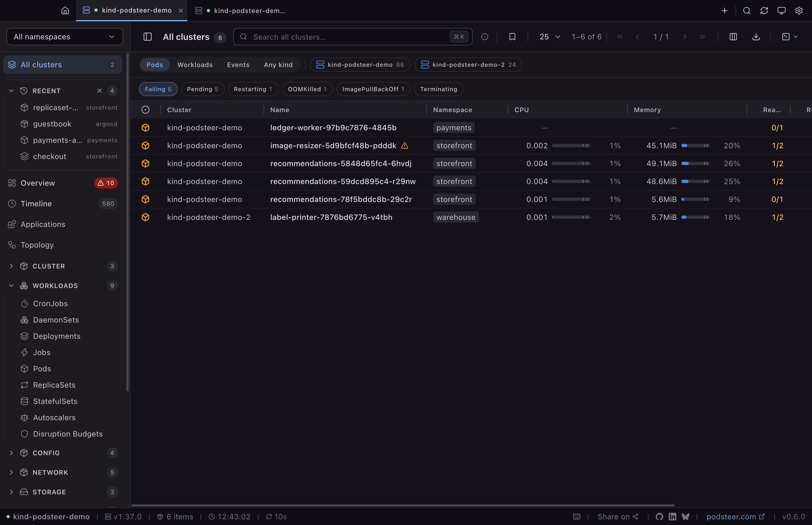Focus the Search all clusters field
Image resolution: width=812 pixels, height=525 pixels.
pos(352,36)
